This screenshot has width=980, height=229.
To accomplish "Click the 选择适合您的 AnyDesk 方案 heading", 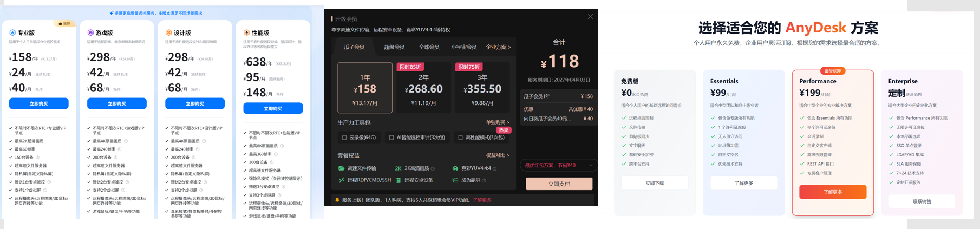I will coord(788,28).
